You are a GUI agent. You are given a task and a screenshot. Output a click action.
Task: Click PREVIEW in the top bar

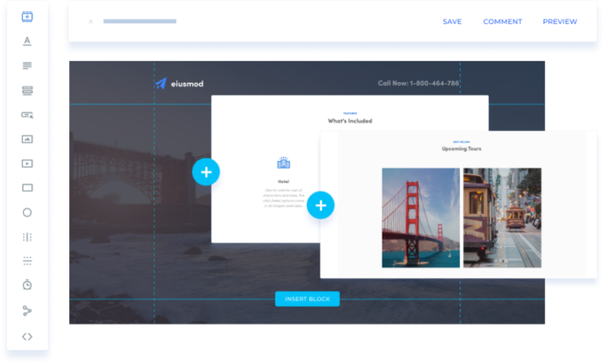560,22
